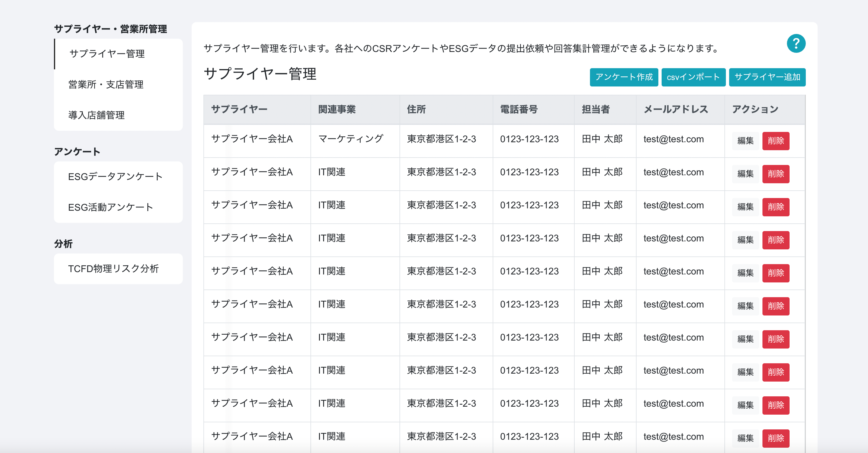Navigate to ESG活動アンケート

(111, 207)
